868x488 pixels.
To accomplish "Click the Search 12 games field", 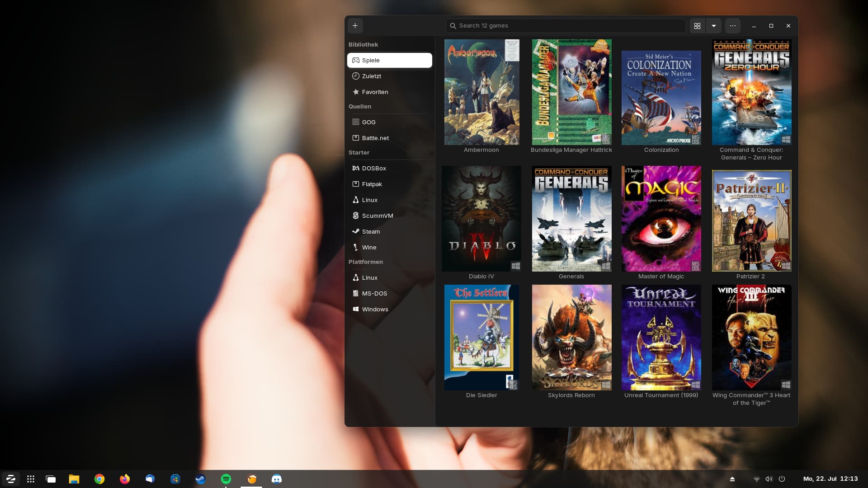I will 565,26.
